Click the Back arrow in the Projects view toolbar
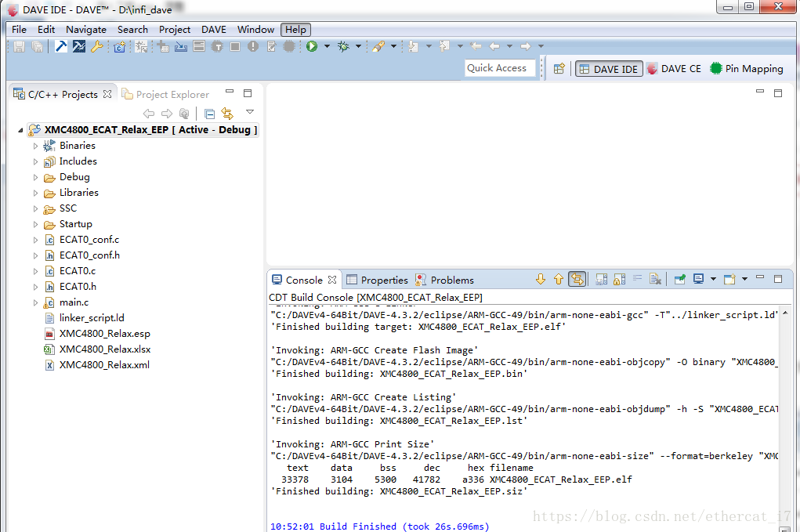Screen dimensions: 800x532 (x=149, y=114)
